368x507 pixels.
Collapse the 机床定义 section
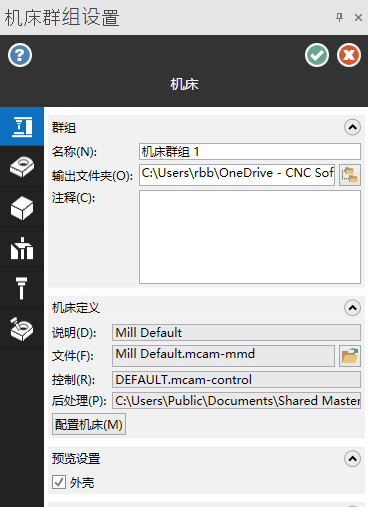(352, 308)
